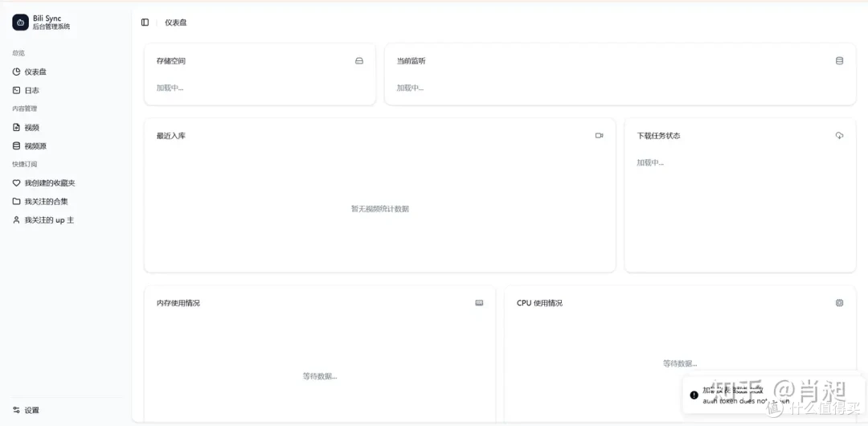Toggle the sidebar panel icon
This screenshot has height=426, width=868.
pos(145,23)
